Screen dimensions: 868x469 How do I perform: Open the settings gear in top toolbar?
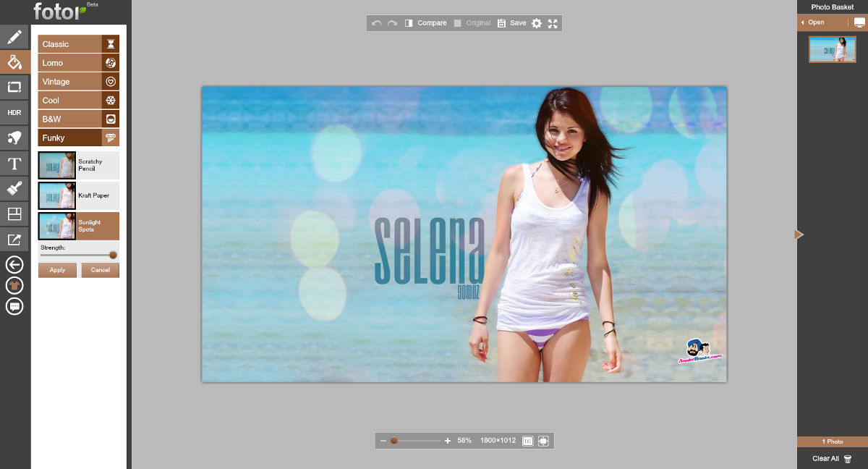click(x=537, y=23)
